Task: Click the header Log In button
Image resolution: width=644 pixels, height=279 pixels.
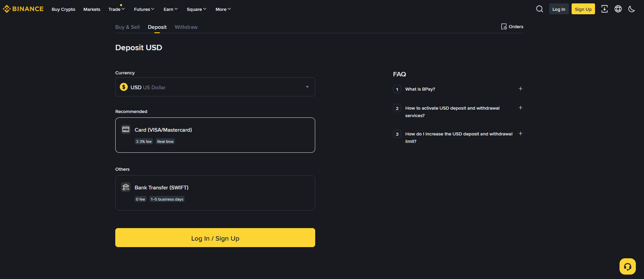Action: click(559, 9)
